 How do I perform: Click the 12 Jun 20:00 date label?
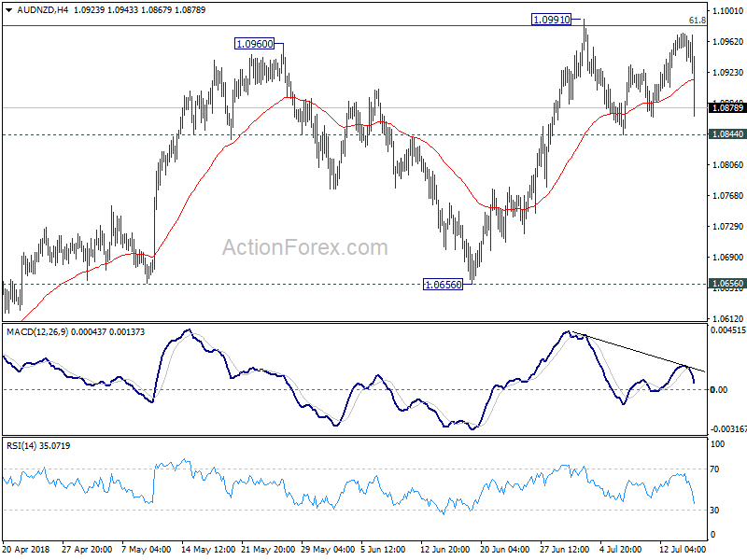pos(445,549)
